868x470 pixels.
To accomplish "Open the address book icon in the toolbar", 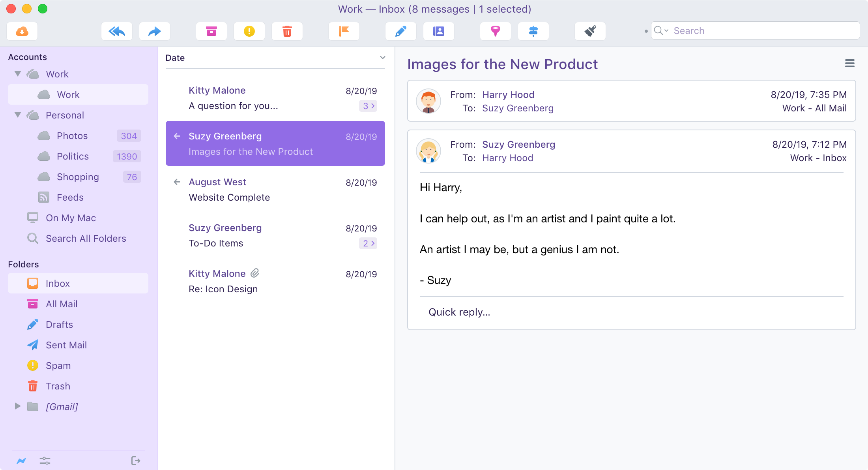I will (438, 31).
